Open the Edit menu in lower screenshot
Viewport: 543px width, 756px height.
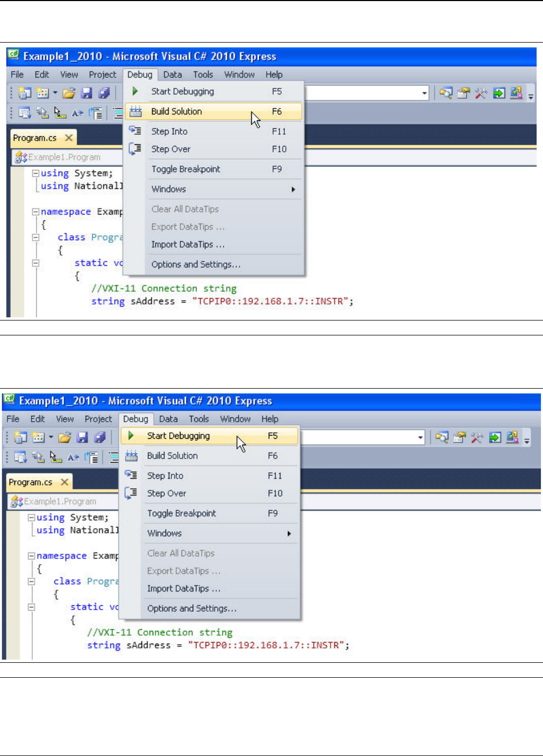(x=37, y=419)
